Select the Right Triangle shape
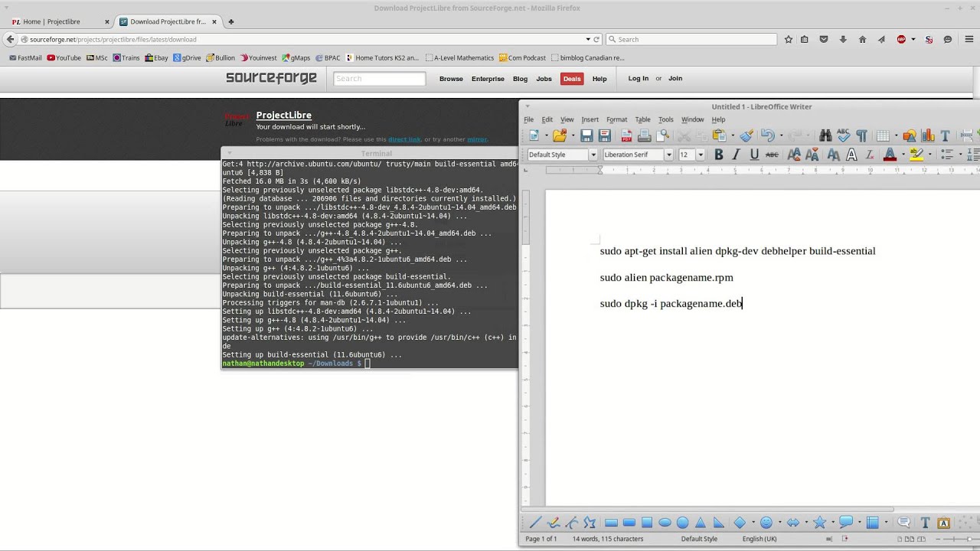Image resolution: width=980 pixels, height=551 pixels. pyautogui.click(x=718, y=523)
